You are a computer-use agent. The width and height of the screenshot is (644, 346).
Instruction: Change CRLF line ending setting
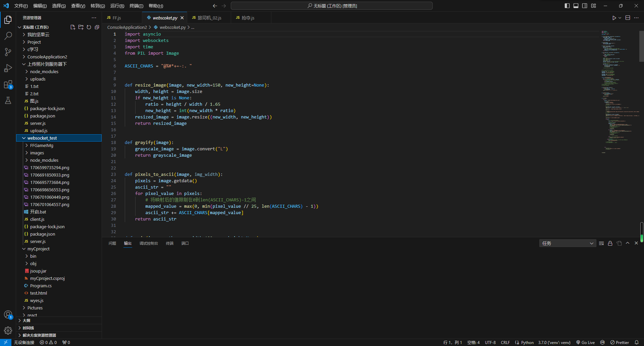pos(505,342)
